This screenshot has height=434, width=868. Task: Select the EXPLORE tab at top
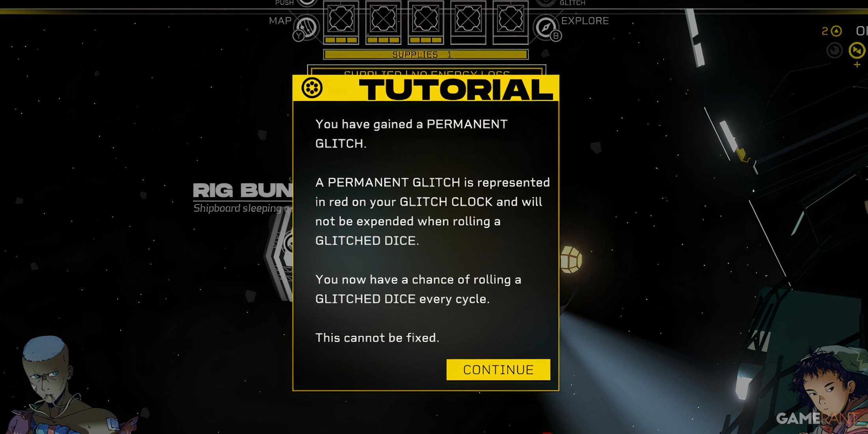tap(585, 21)
